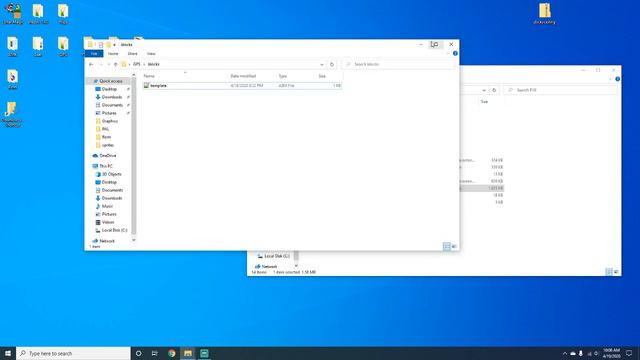Screen dimensions: 640x360
Task: Click blocks in the address breadcrumb
Action: (x=153, y=64)
